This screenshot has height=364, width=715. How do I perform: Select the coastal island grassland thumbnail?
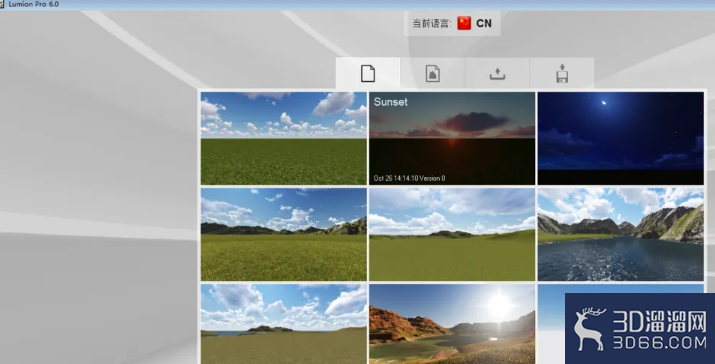click(284, 324)
